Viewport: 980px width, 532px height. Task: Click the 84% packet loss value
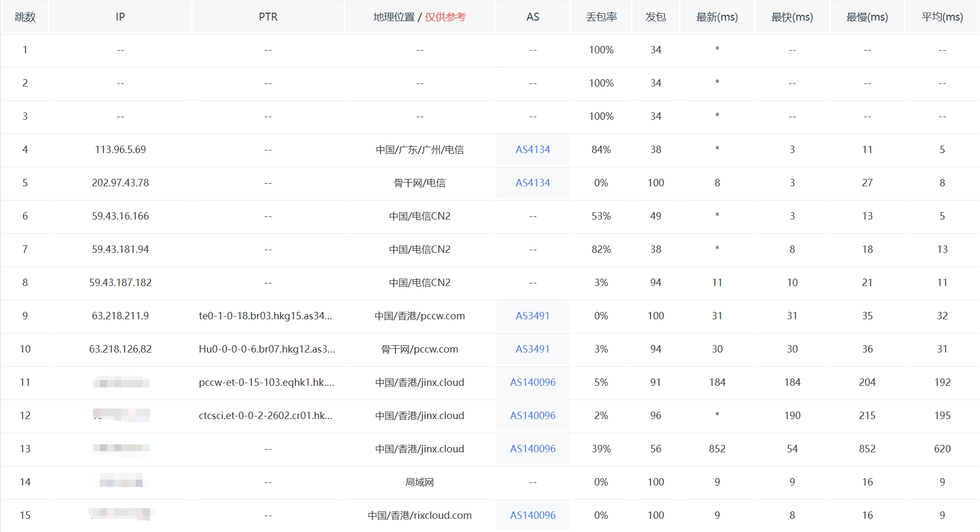(x=601, y=149)
